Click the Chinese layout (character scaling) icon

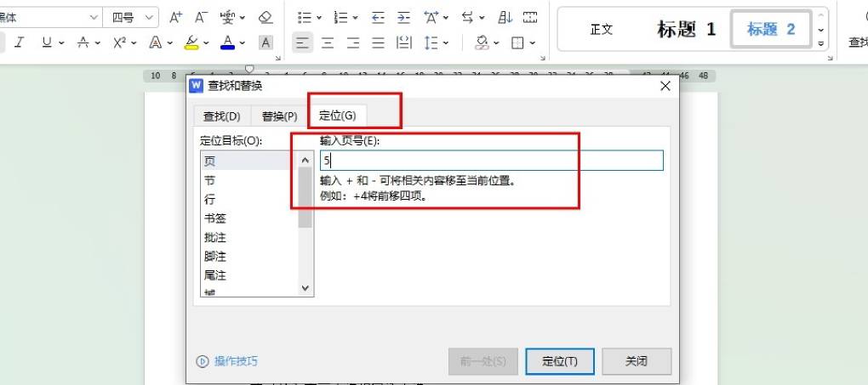click(431, 18)
